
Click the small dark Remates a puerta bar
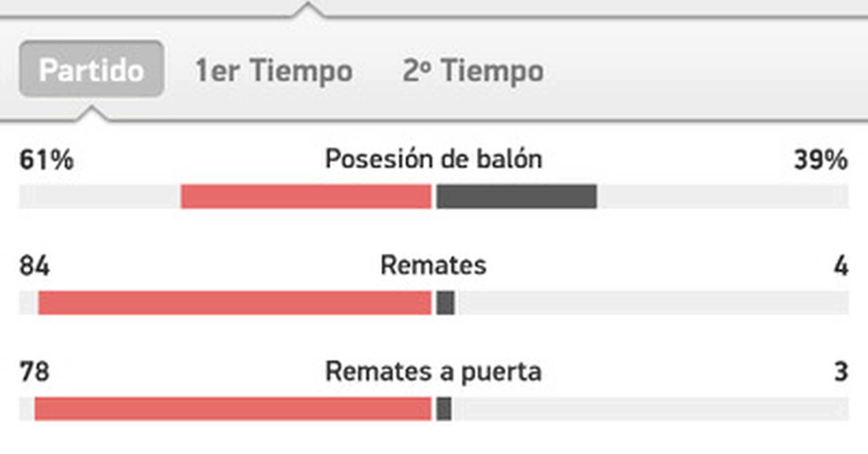coord(444,409)
